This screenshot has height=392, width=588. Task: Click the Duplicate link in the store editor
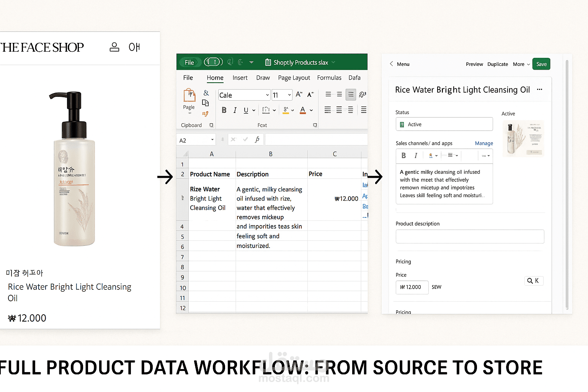click(x=498, y=64)
